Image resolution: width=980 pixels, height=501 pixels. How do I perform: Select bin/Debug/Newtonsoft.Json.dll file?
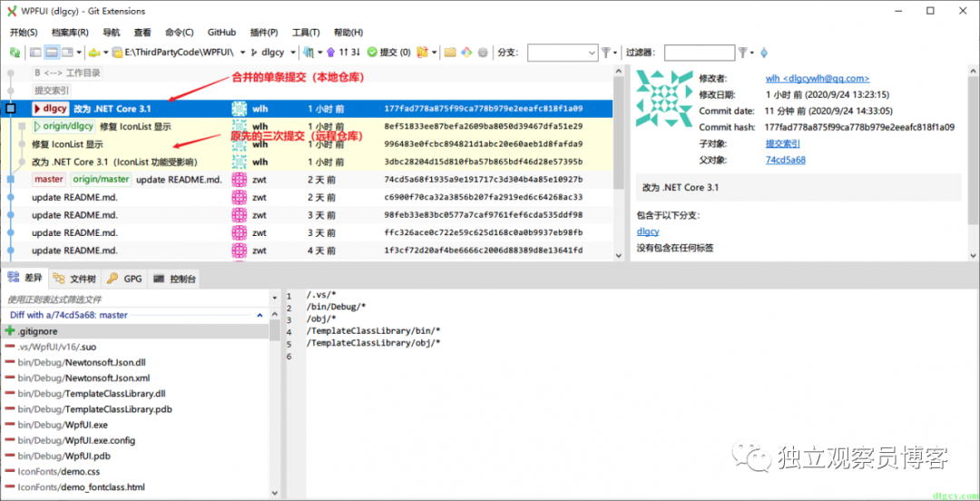click(135, 362)
